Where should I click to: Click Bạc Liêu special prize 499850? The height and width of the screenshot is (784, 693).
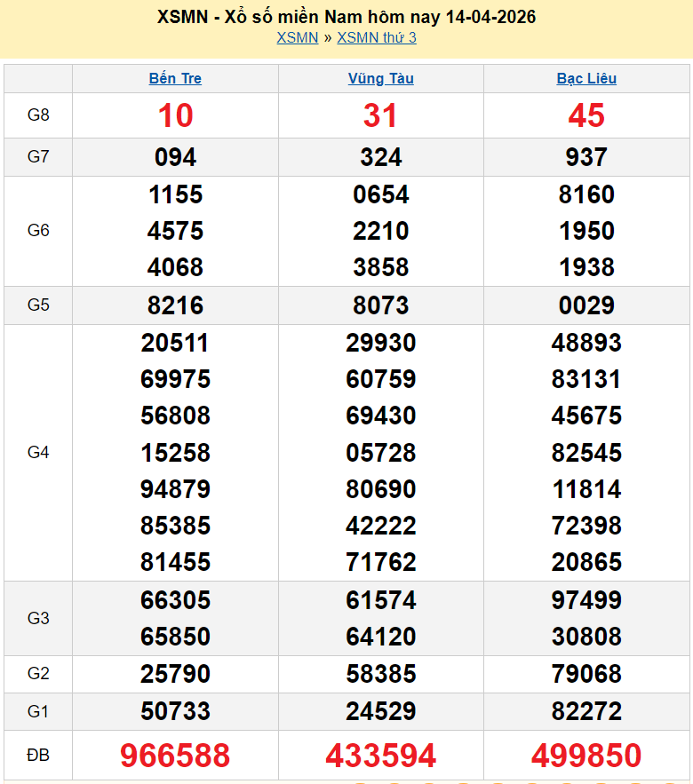tap(586, 756)
